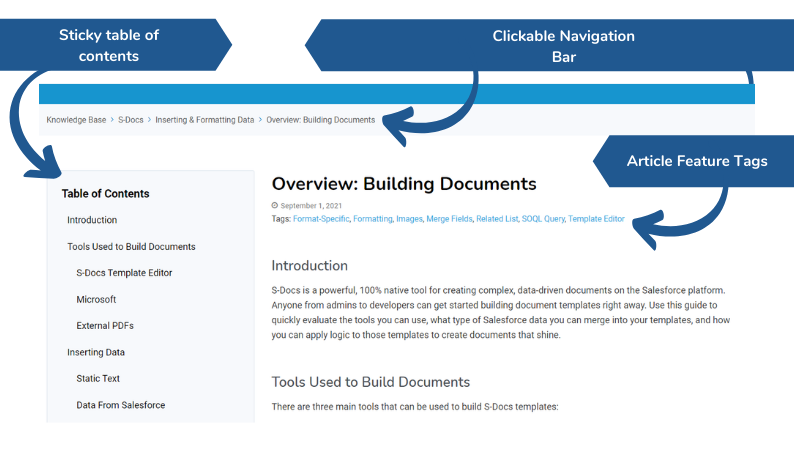Click the article title Overview: Building Documents
The image size is (794, 450).
pos(404,184)
